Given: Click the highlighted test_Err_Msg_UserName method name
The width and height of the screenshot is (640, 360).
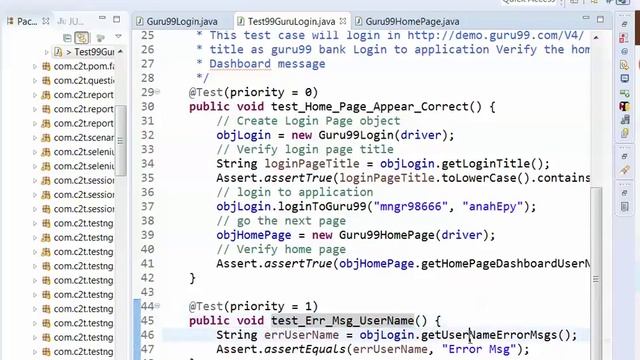Looking at the screenshot, I should [342, 321].
